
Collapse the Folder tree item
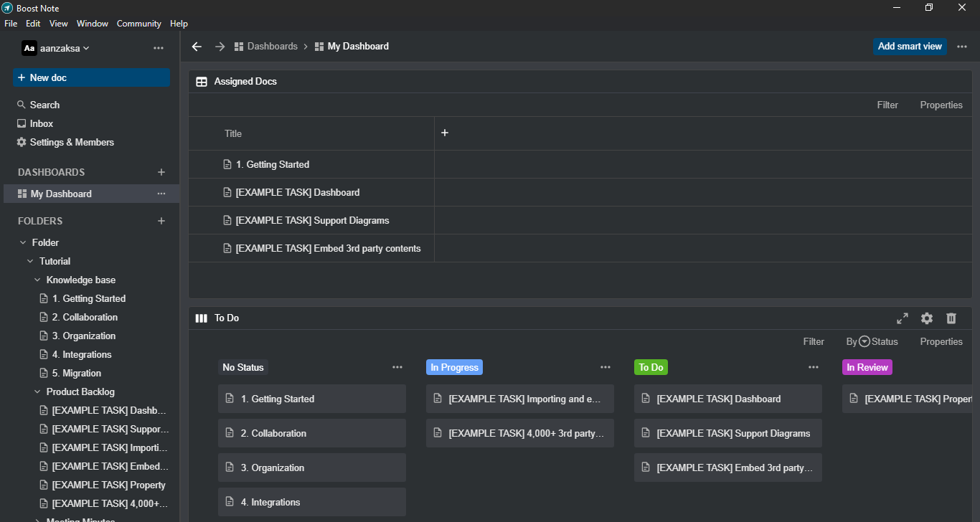pos(23,242)
